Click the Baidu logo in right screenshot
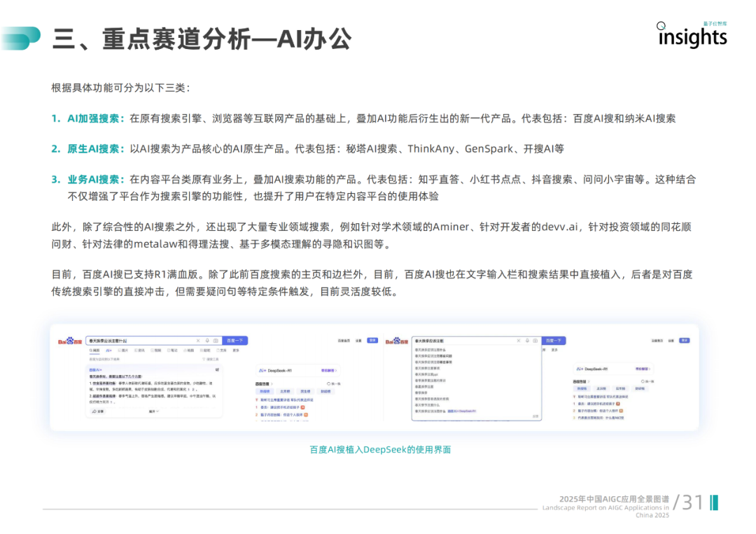 (x=397, y=341)
